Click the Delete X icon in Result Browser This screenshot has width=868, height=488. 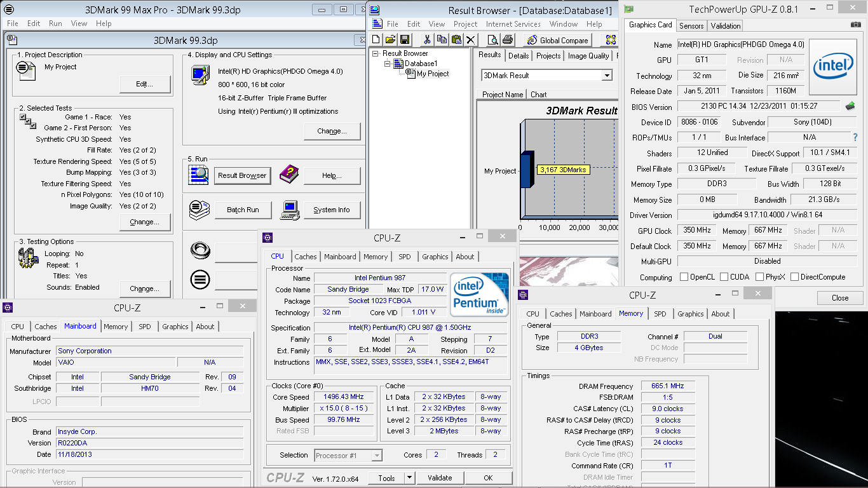(x=470, y=40)
